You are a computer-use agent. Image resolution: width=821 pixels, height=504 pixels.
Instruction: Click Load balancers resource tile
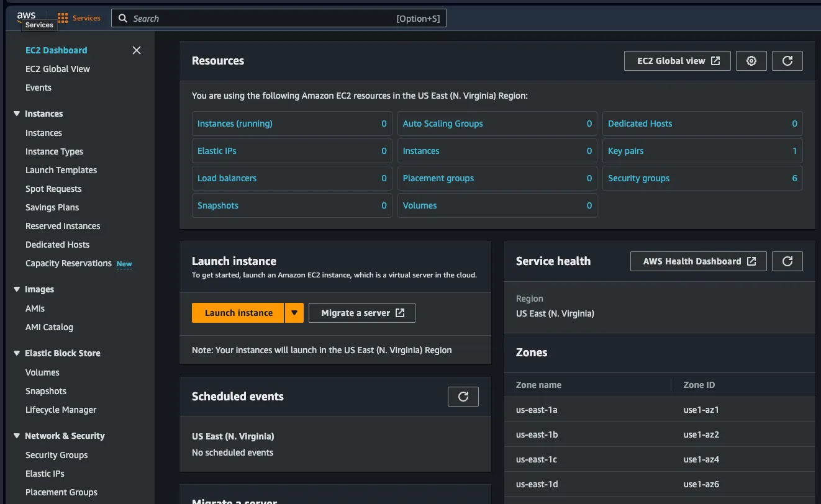pyautogui.click(x=292, y=178)
